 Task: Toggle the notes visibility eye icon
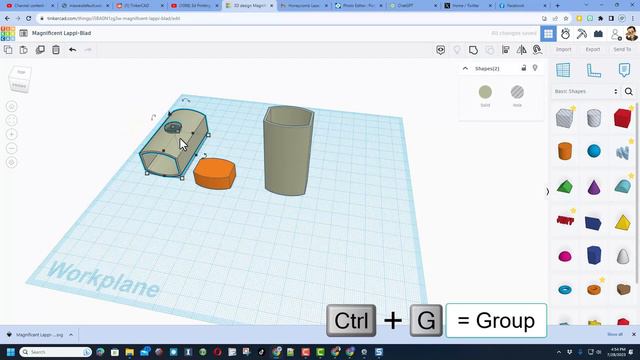pos(440,50)
